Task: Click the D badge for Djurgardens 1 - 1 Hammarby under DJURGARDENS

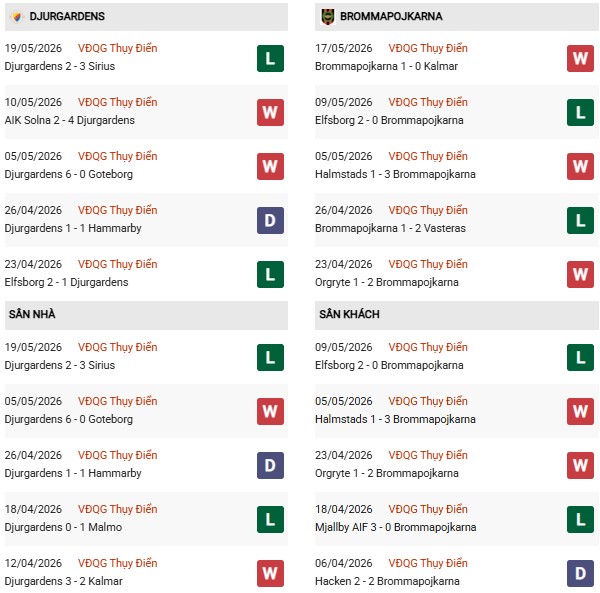Action: [x=270, y=220]
